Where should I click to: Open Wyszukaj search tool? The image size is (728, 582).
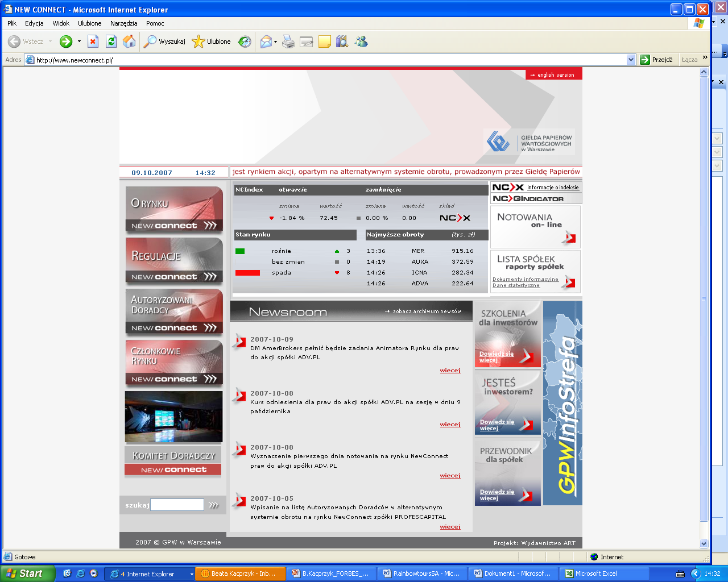coord(165,41)
